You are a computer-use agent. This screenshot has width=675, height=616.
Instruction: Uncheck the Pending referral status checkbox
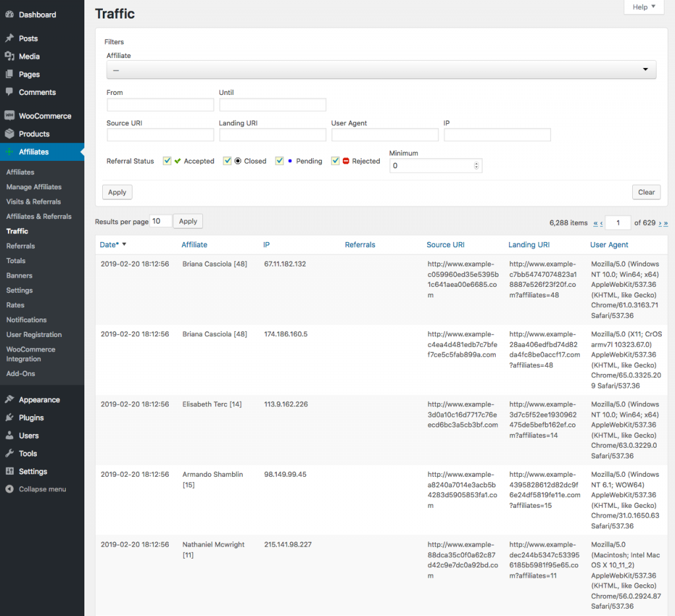(x=279, y=161)
